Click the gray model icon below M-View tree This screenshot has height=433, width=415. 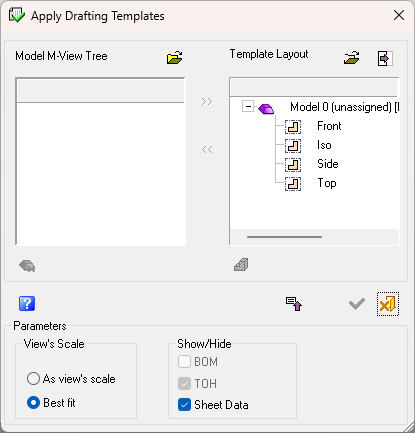click(x=27, y=266)
